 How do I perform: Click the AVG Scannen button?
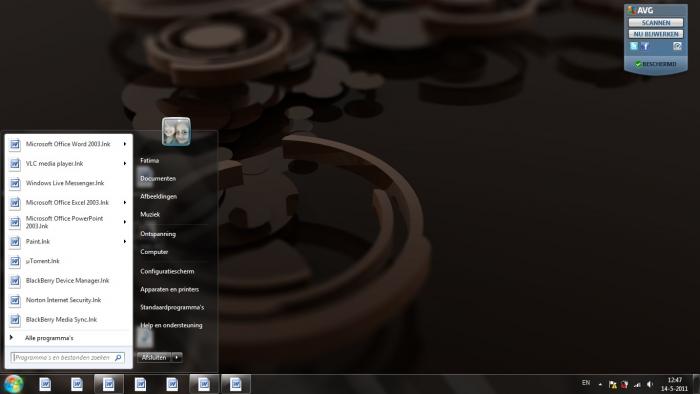pos(656,22)
